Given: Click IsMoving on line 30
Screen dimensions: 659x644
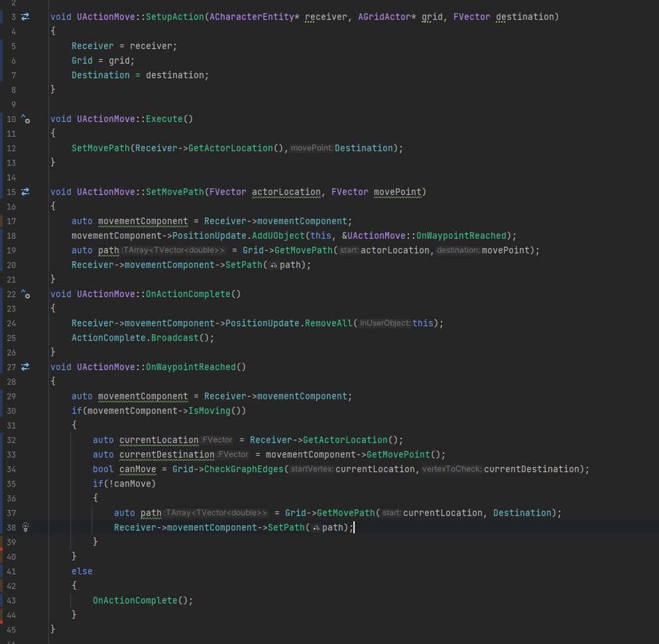Looking at the screenshot, I should point(210,411).
